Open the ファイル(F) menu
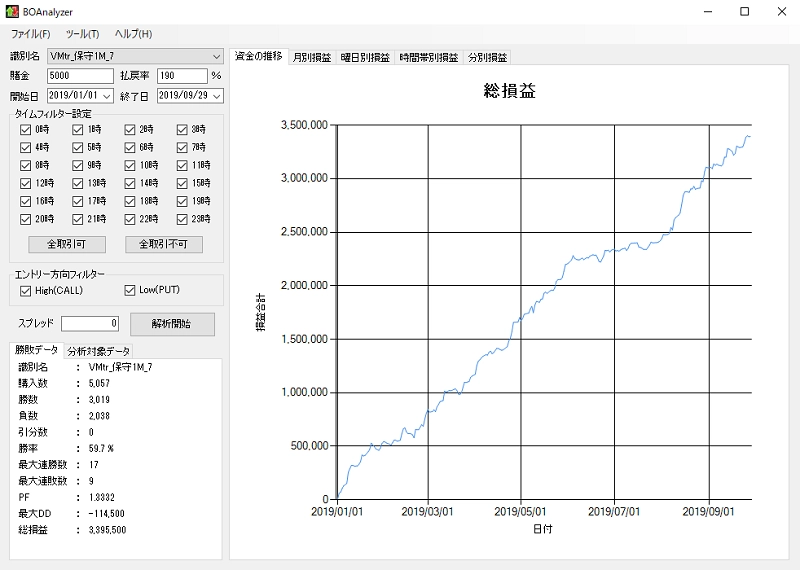 tap(31, 34)
